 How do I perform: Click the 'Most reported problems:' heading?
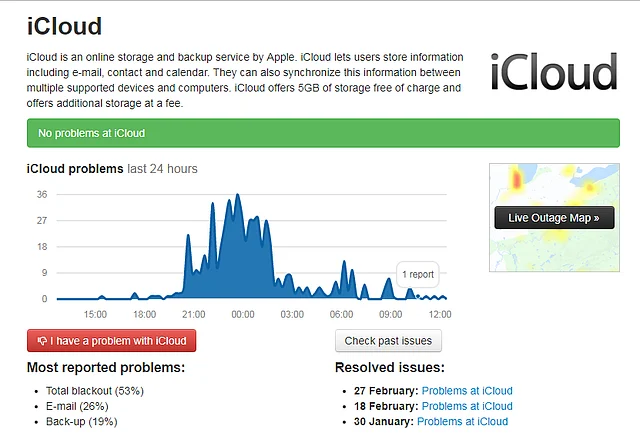coord(106,367)
